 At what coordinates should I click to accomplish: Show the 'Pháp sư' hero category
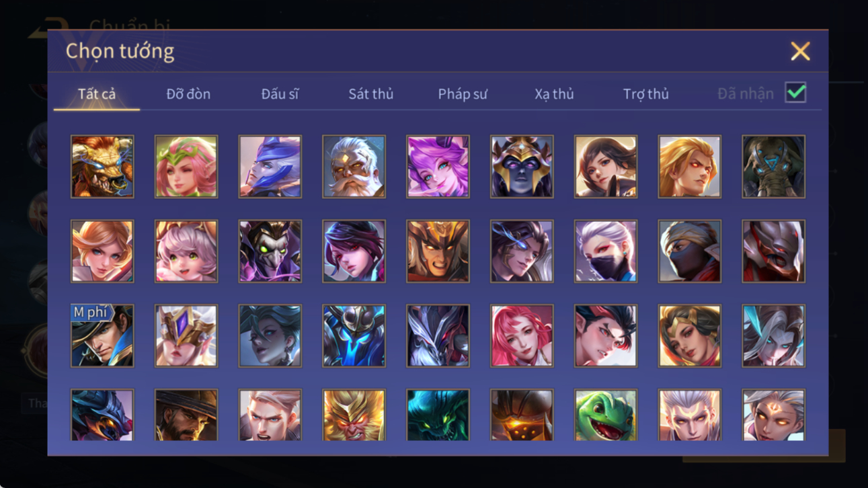[x=463, y=94]
